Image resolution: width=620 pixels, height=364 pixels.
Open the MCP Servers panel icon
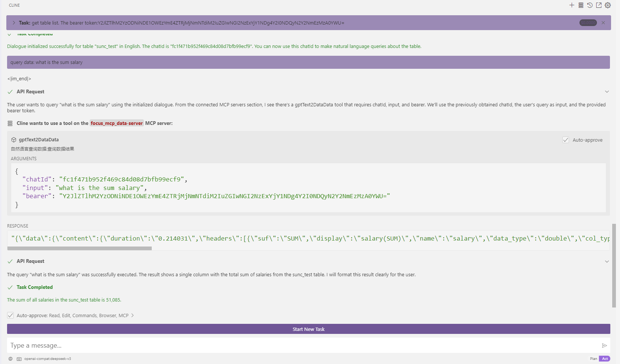pos(581,5)
